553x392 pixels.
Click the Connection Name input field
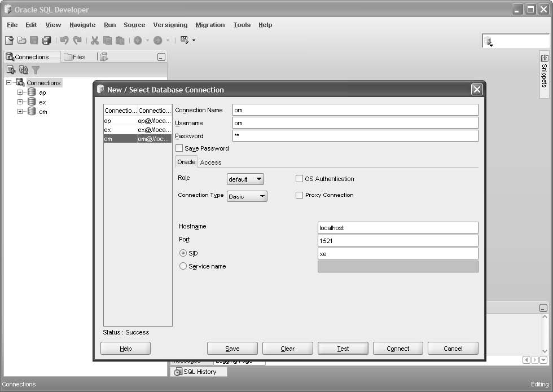[355, 110]
